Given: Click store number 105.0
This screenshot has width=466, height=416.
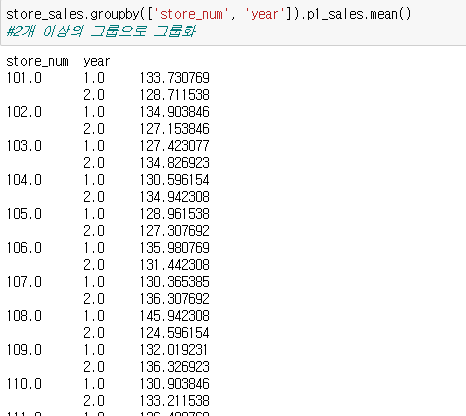Looking at the screenshot, I should click(24, 214).
